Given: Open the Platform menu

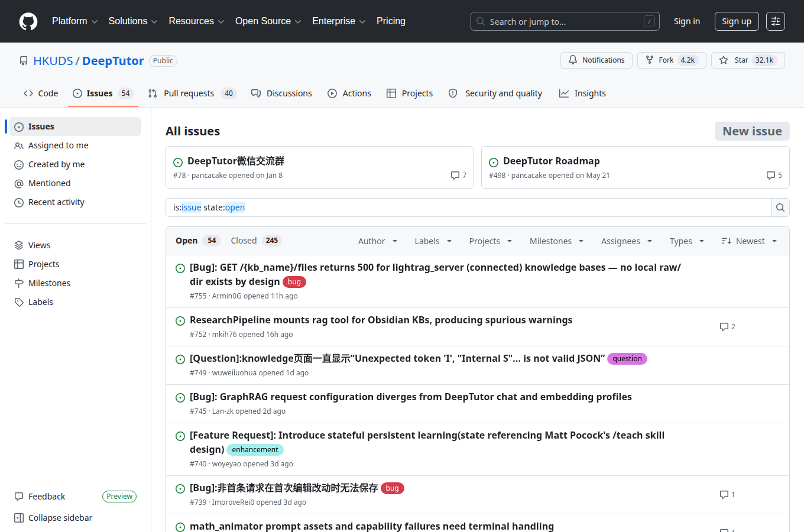Looking at the screenshot, I should coord(75,21).
